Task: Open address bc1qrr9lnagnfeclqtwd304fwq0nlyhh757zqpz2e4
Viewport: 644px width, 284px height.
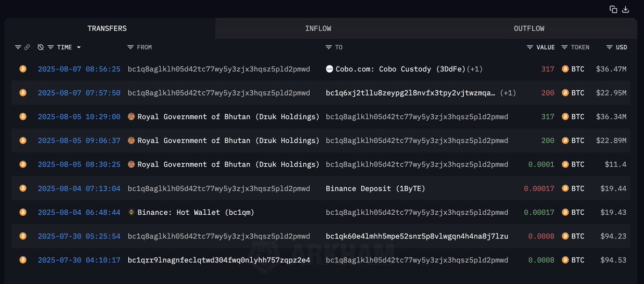Action: point(219,260)
